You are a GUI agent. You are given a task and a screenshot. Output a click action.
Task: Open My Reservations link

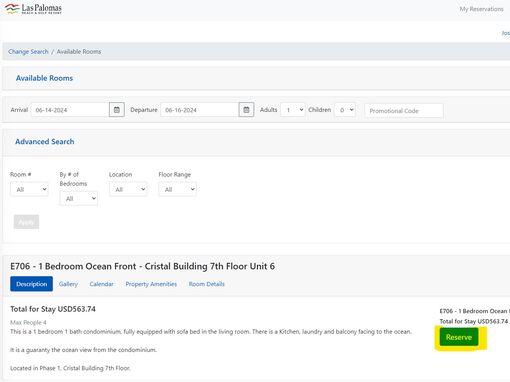click(x=481, y=9)
